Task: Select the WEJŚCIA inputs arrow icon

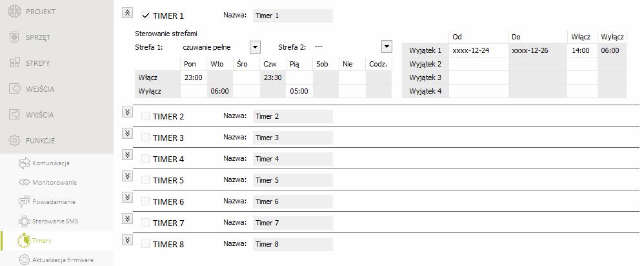Action: (x=14, y=89)
